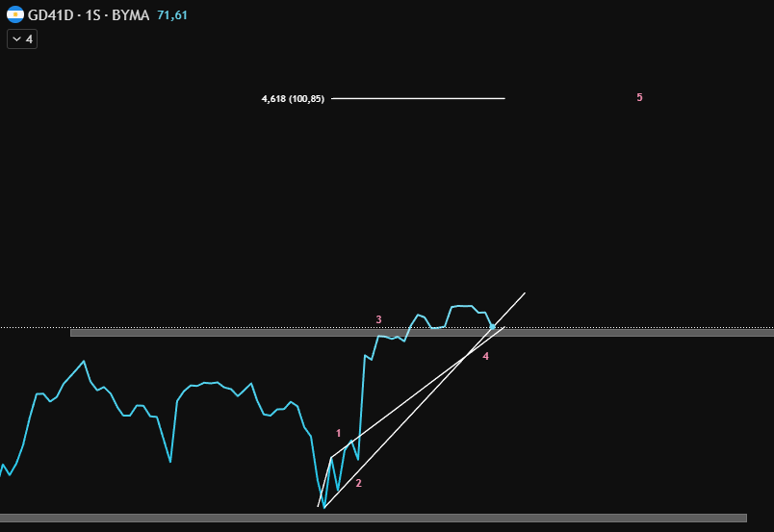Select the wave label 1

338,433
